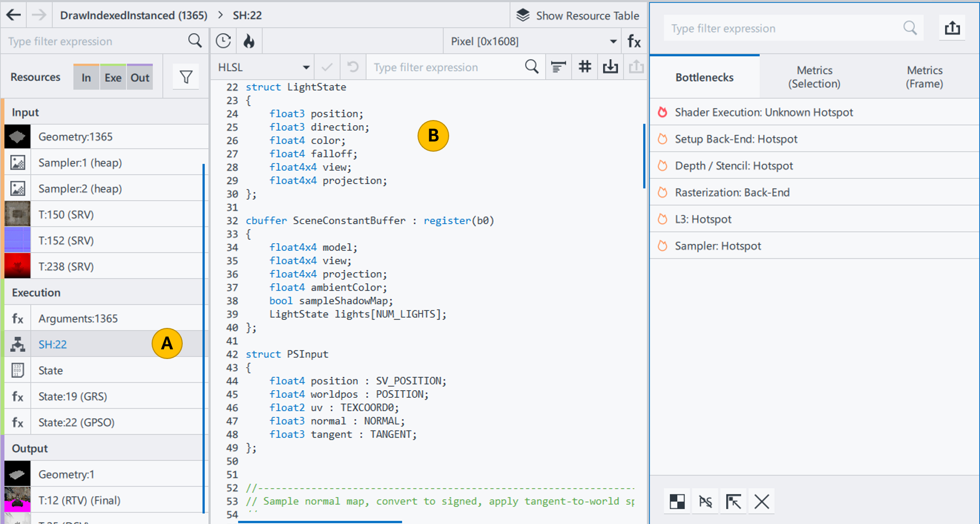The image size is (980, 524).
Task: Select the T:238 (SRV) red texture thumbnail
Action: tap(18, 266)
